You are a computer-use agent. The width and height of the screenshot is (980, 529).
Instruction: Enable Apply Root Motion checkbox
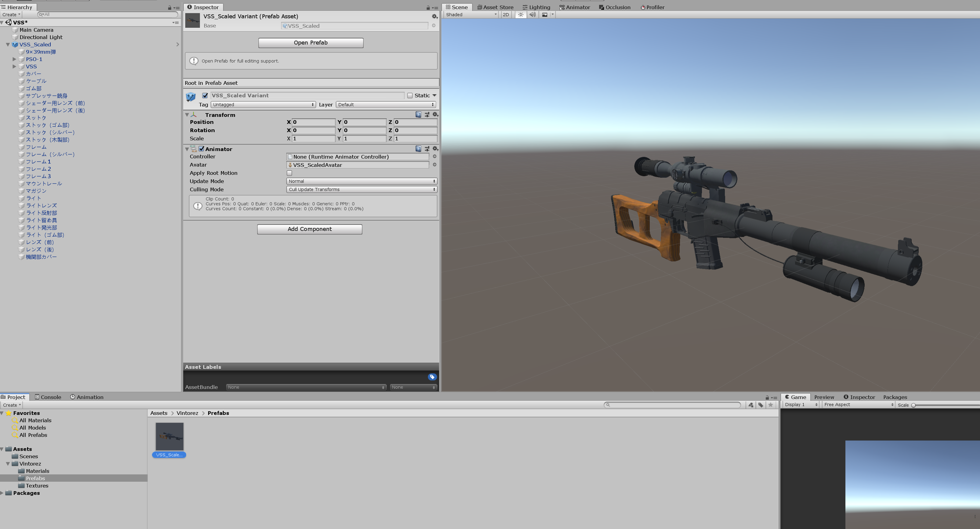click(290, 173)
